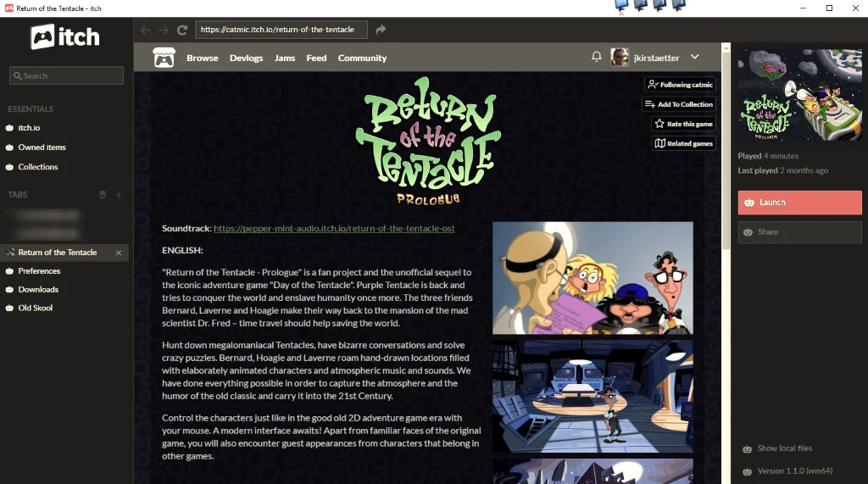Click Rate this game button
Image resolution: width=868 pixels, height=484 pixels.
[x=683, y=124]
